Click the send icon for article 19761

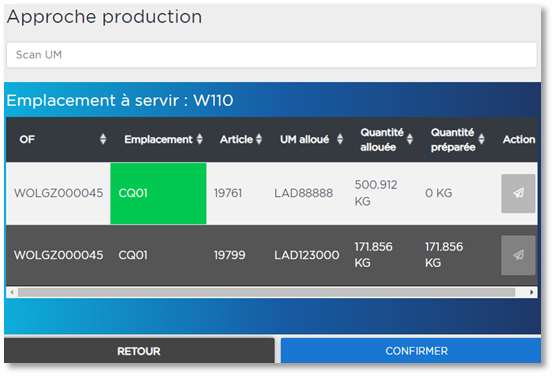coord(518,193)
